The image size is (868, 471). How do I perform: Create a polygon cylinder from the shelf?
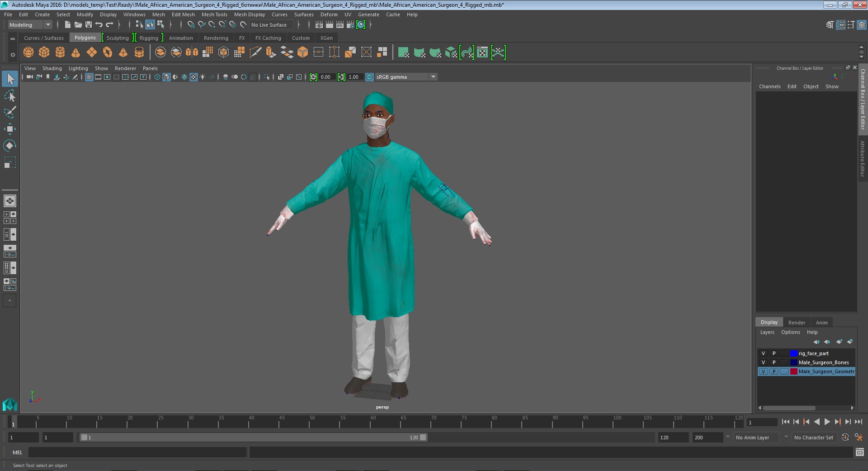(60, 52)
